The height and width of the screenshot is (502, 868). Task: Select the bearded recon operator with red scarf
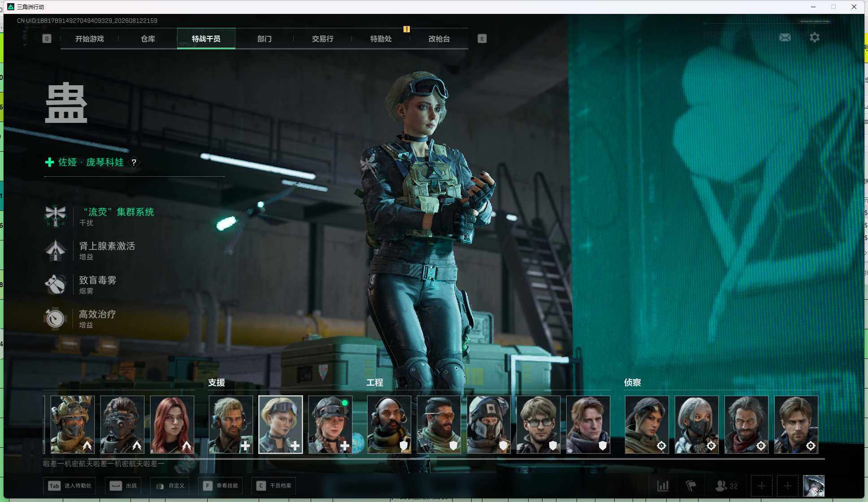tap(746, 424)
